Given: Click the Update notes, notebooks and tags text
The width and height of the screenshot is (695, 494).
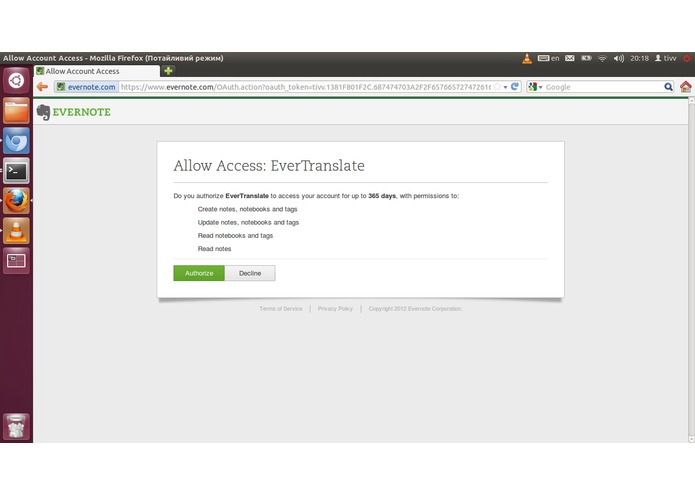Looking at the screenshot, I should coord(248,222).
